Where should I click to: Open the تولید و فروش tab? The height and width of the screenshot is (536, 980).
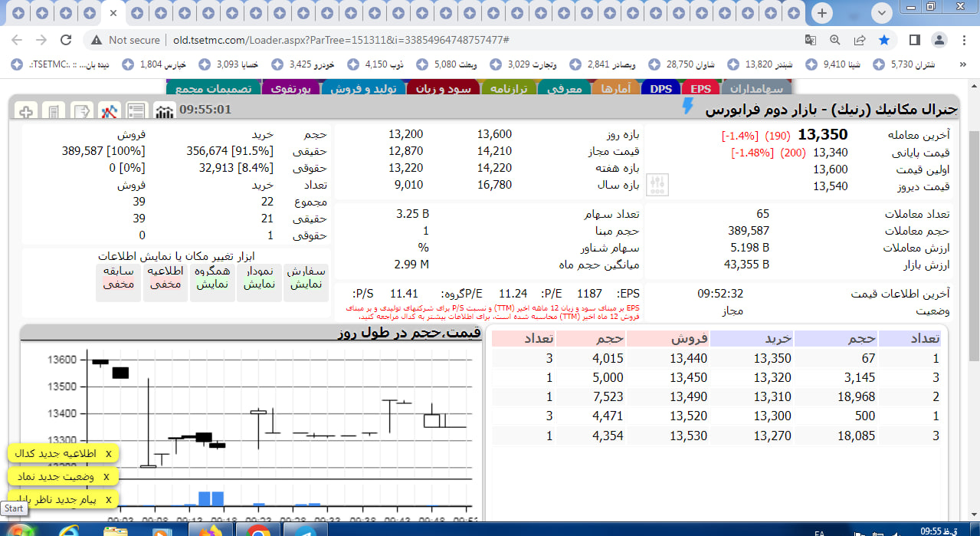click(363, 88)
